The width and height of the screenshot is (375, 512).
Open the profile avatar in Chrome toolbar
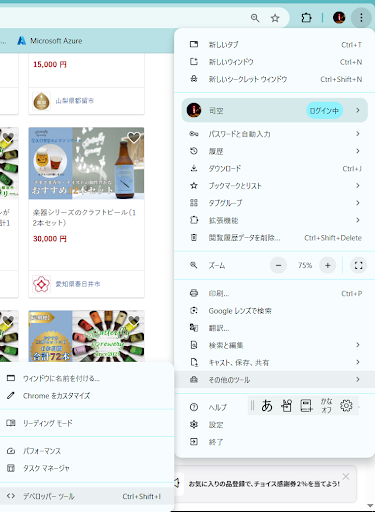[339, 18]
